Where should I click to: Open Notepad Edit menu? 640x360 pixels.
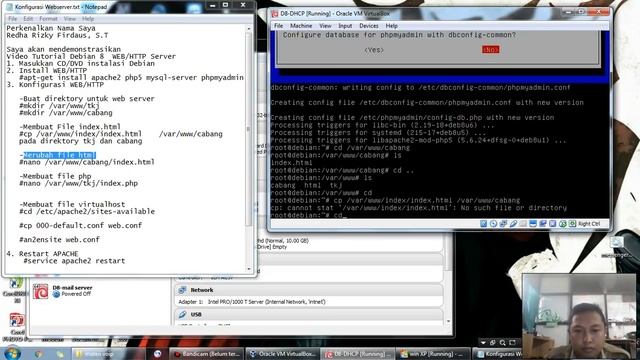(x=28, y=19)
